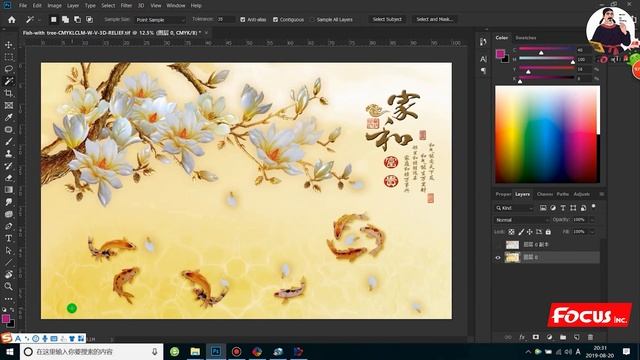The height and width of the screenshot is (360, 640).
Task: Choose New Selection mode icon
Action: [x=53, y=20]
